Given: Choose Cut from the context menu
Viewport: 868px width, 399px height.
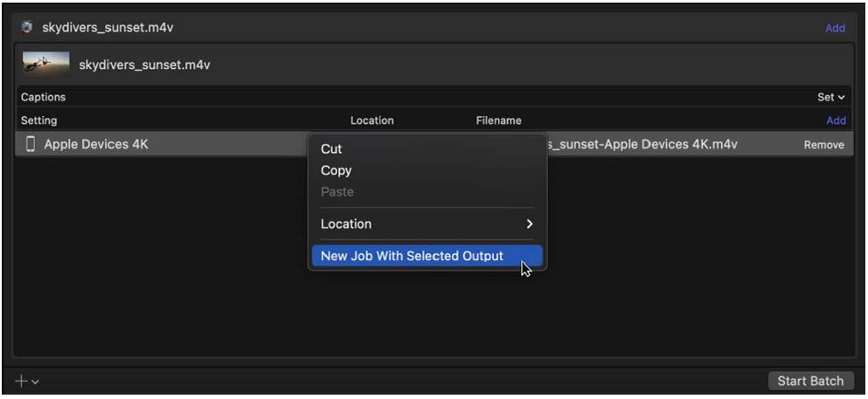Looking at the screenshot, I should (x=331, y=149).
